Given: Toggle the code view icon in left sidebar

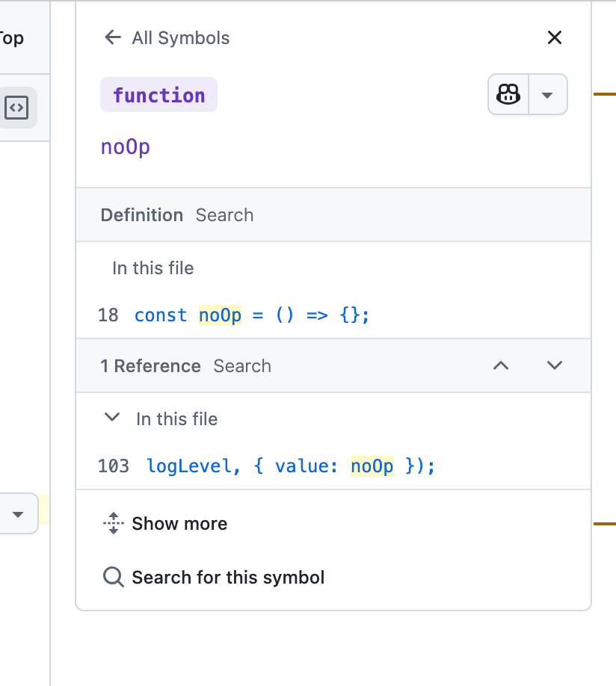Looking at the screenshot, I should tap(16, 108).
